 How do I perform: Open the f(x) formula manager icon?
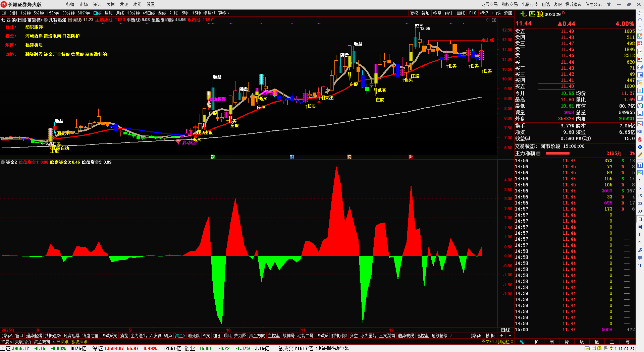pyautogui.click(x=640, y=106)
